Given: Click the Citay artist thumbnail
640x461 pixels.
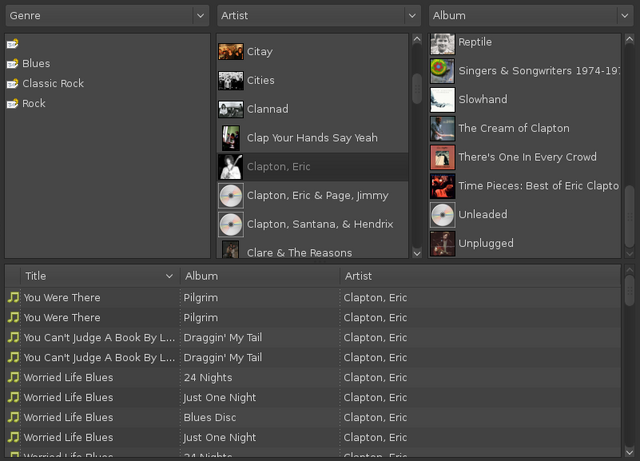Looking at the screenshot, I should click(231, 52).
